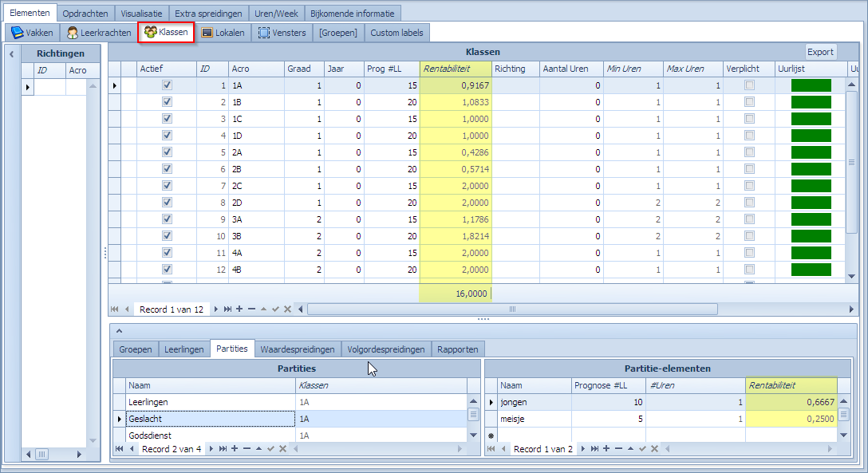Go to next record in Klassen navigator
Image resolution: width=868 pixels, height=473 pixels.
pyautogui.click(x=216, y=309)
